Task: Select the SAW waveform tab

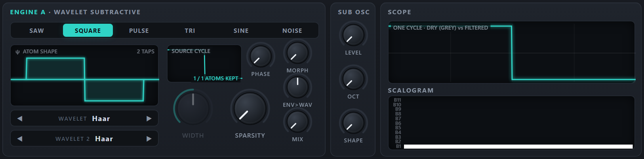Action: [36, 30]
